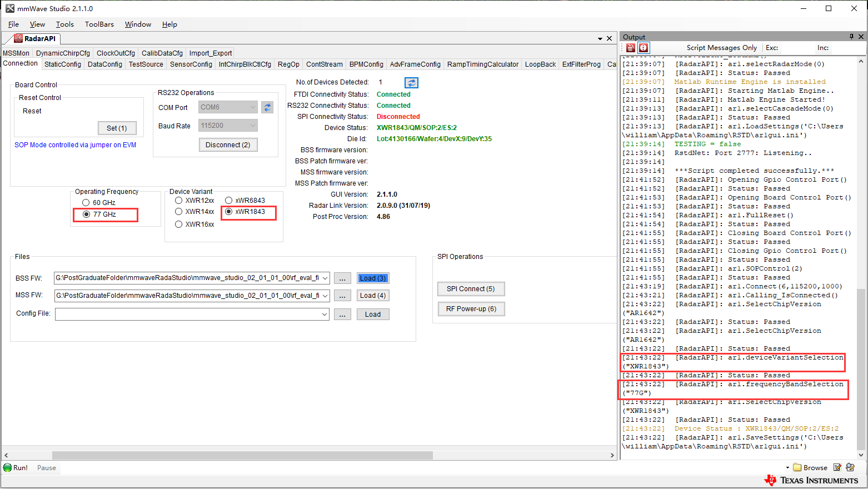
Task: Open the MSSMon tab
Action: pyautogui.click(x=16, y=53)
